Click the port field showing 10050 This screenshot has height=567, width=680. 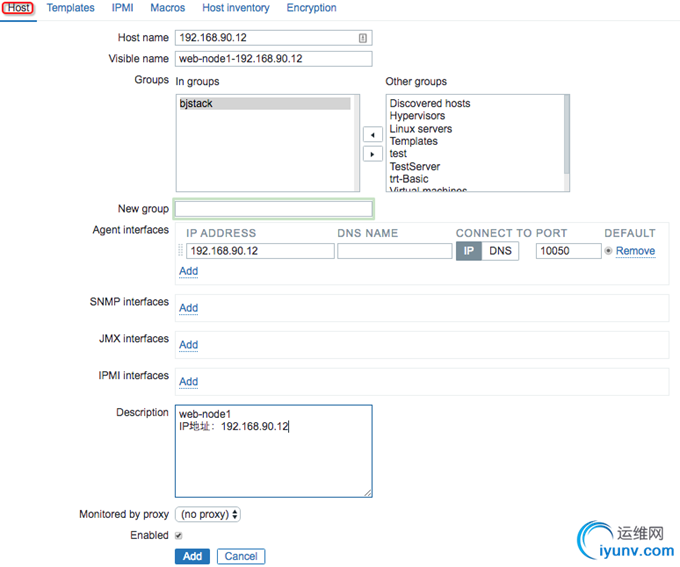tap(568, 251)
